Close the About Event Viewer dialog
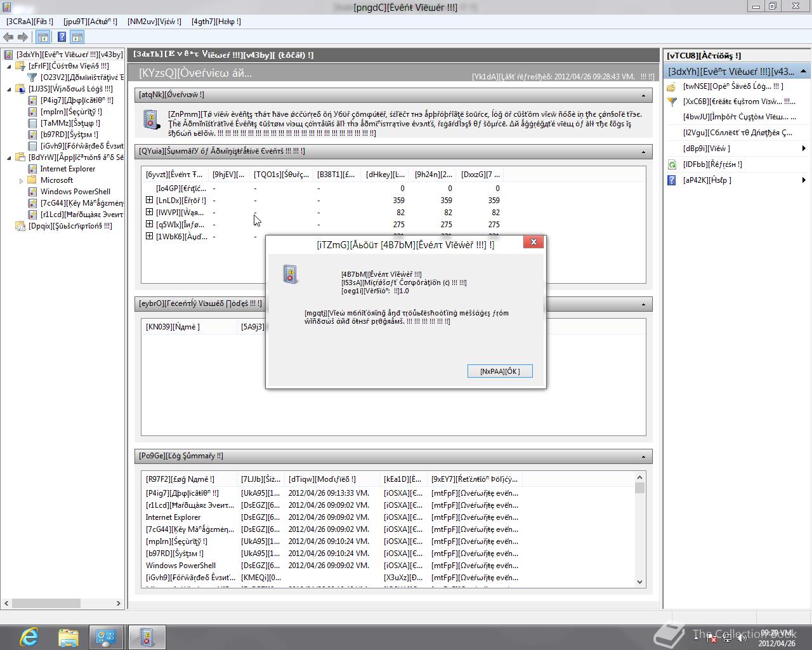The width and height of the screenshot is (812, 650). 534,242
